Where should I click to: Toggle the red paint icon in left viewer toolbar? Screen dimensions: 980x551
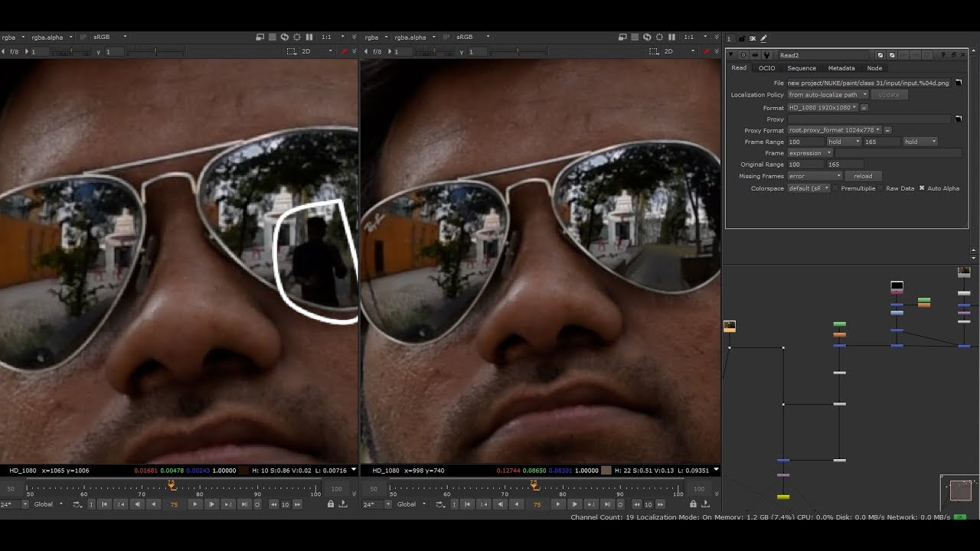(x=343, y=51)
